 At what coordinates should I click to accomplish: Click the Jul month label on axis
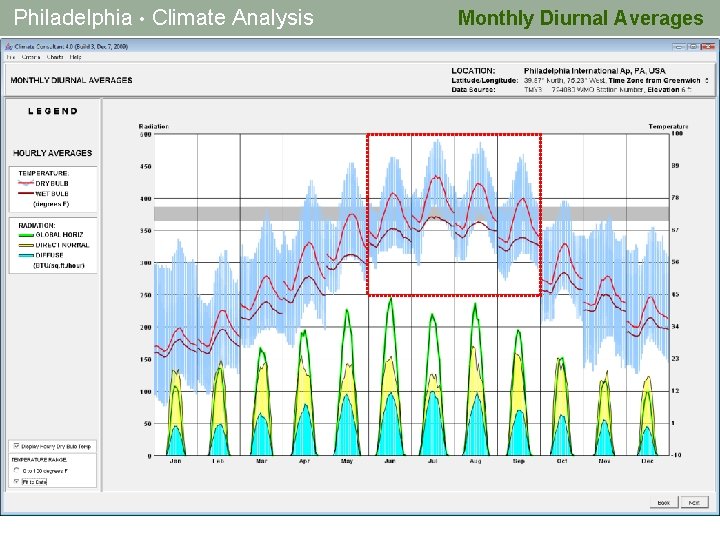pyautogui.click(x=432, y=461)
